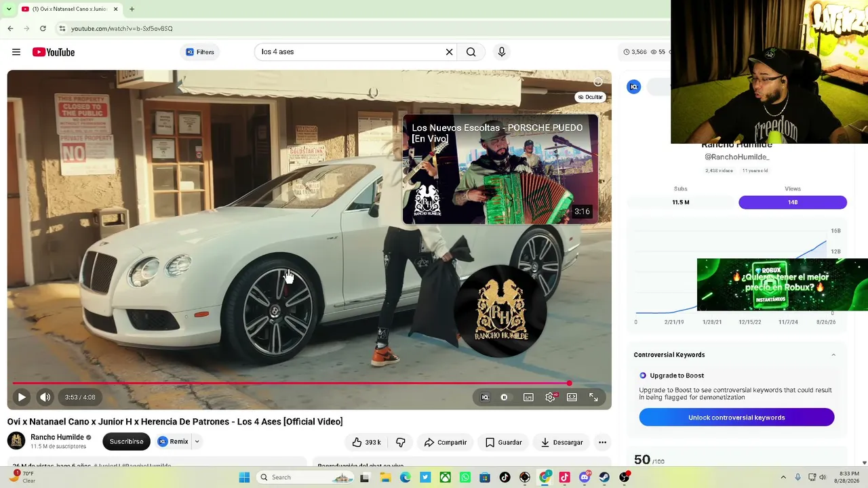868x488 pixels.
Task: Open Steam from the taskbar
Action: 604,477
